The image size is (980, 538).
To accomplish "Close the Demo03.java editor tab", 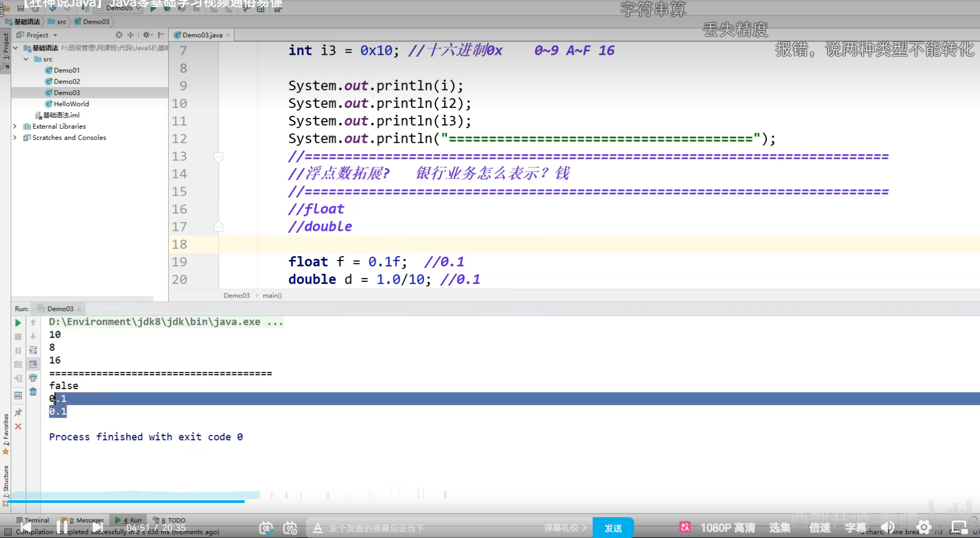I will pos(228,35).
